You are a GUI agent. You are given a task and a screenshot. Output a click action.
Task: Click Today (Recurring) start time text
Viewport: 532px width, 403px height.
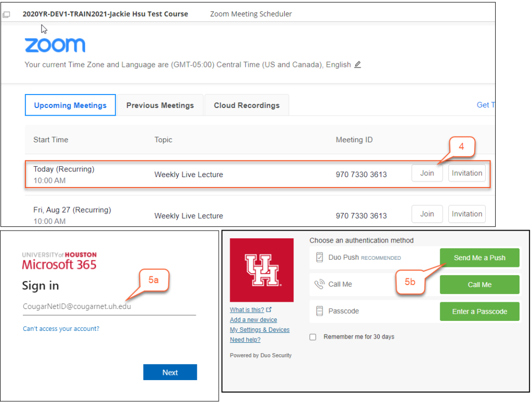click(64, 169)
